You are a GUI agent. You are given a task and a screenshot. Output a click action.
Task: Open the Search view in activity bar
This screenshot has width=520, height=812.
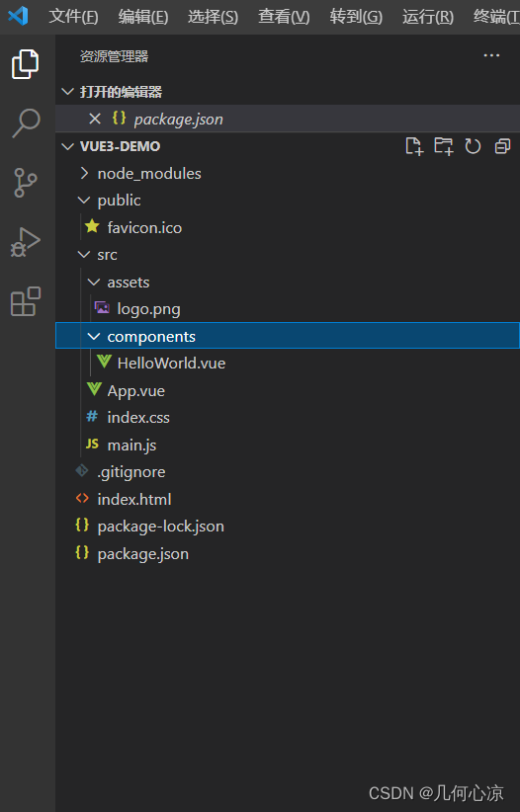(26, 123)
